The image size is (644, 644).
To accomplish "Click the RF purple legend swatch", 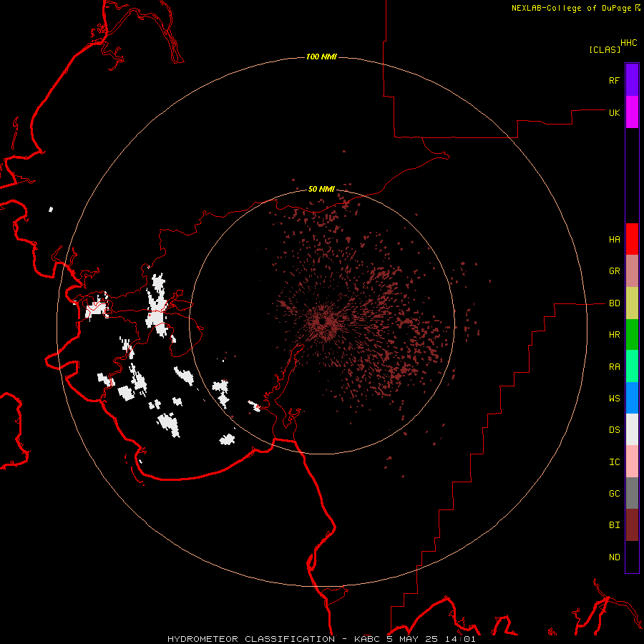I will pyautogui.click(x=632, y=80).
